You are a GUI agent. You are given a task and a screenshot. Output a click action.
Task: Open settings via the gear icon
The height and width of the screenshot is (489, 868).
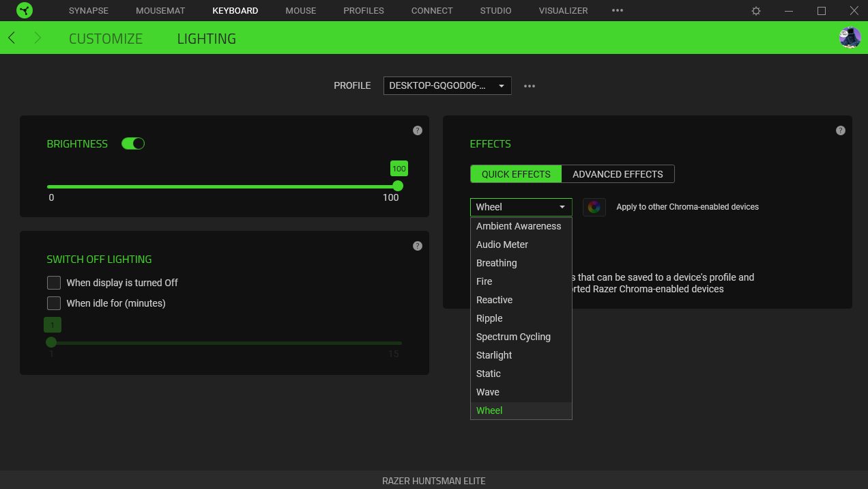pos(755,11)
